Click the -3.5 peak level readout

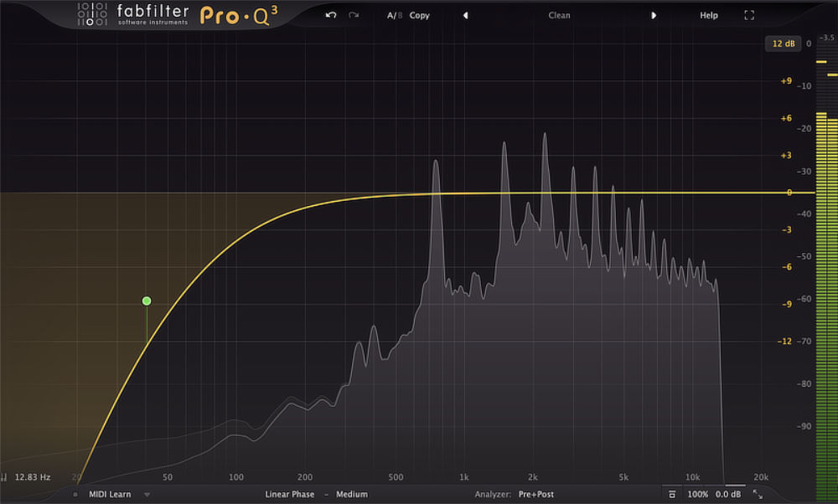(827, 38)
